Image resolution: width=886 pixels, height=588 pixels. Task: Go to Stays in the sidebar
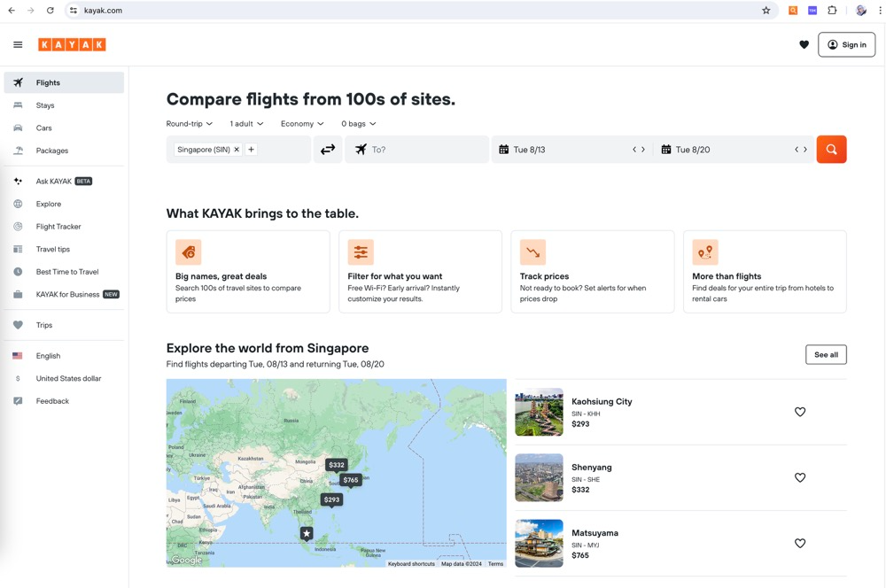[45, 105]
